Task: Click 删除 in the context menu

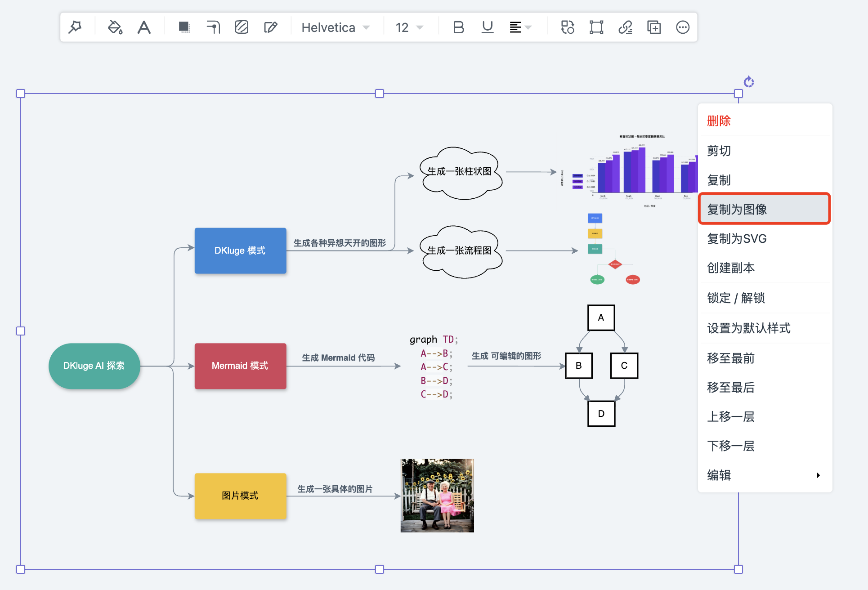Action: click(719, 121)
